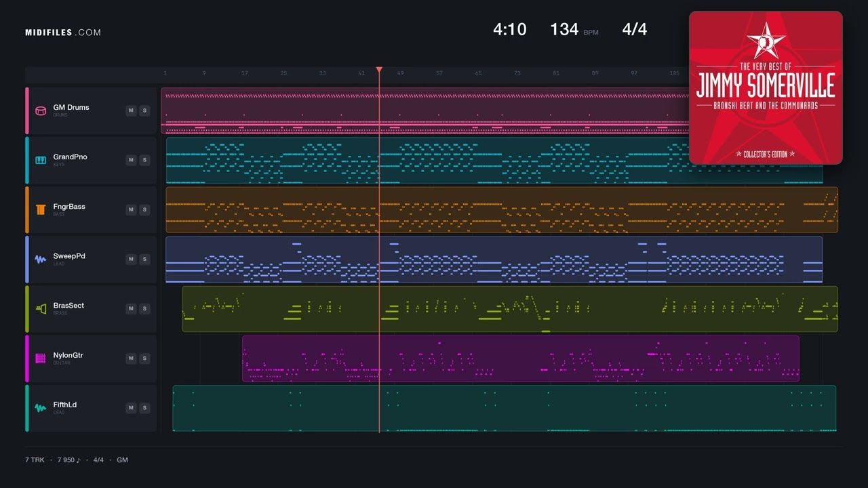
Task: Solo the GrandPno track
Action: click(x=144, y=160)
